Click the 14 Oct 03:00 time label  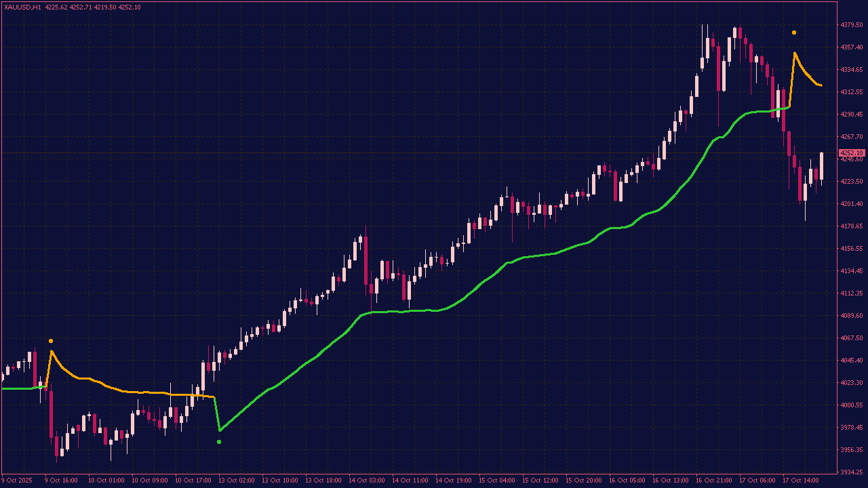click(x=366, y=481)
